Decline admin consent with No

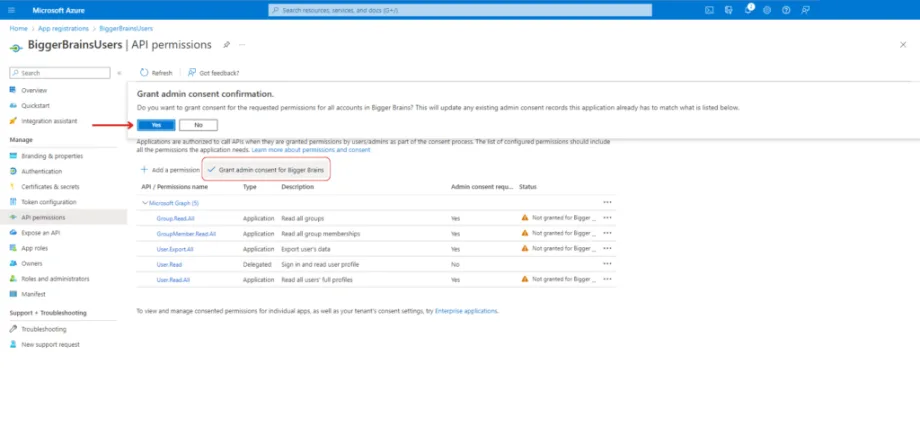198,125
